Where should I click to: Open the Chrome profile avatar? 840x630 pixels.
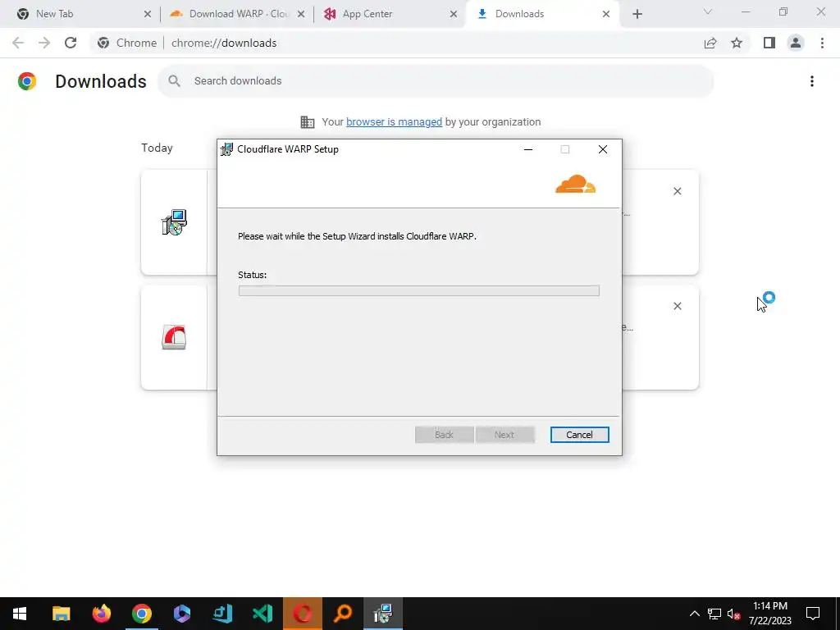796,43
